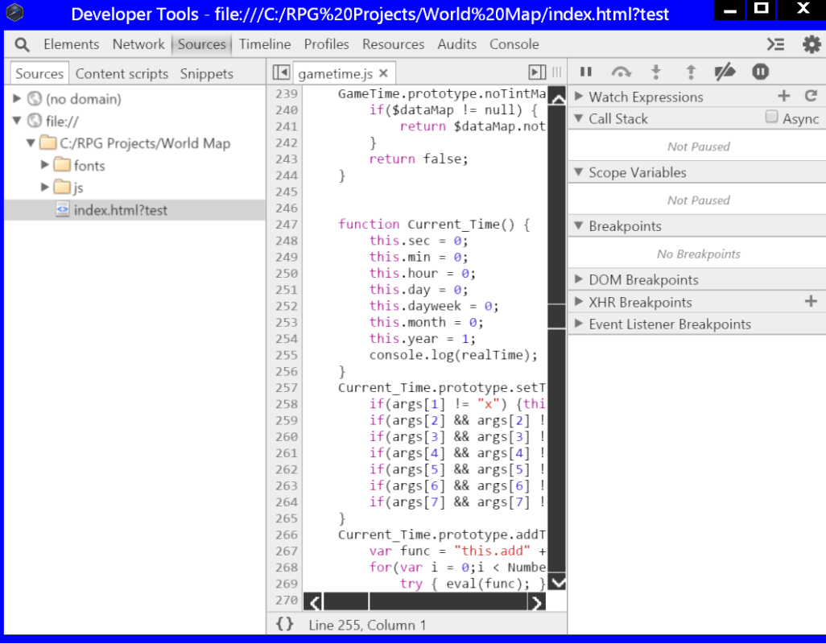Step into next function call

[656, 72]
